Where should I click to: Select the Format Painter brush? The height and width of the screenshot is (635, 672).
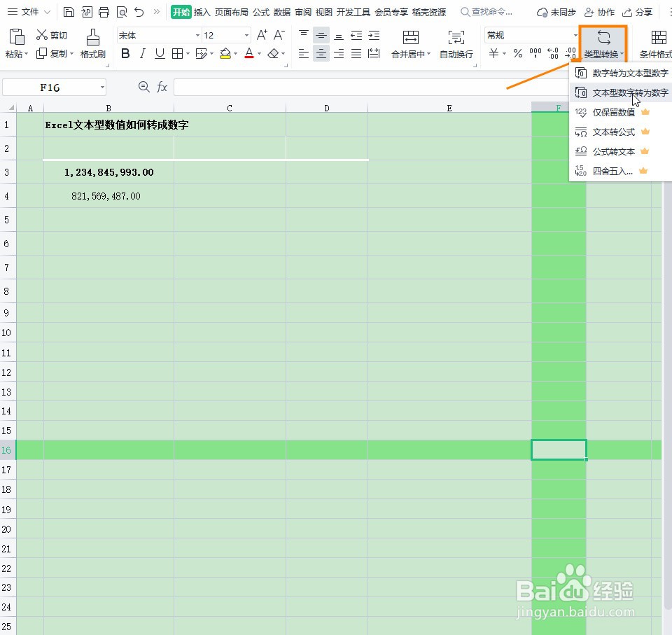(x=92, y=43)
